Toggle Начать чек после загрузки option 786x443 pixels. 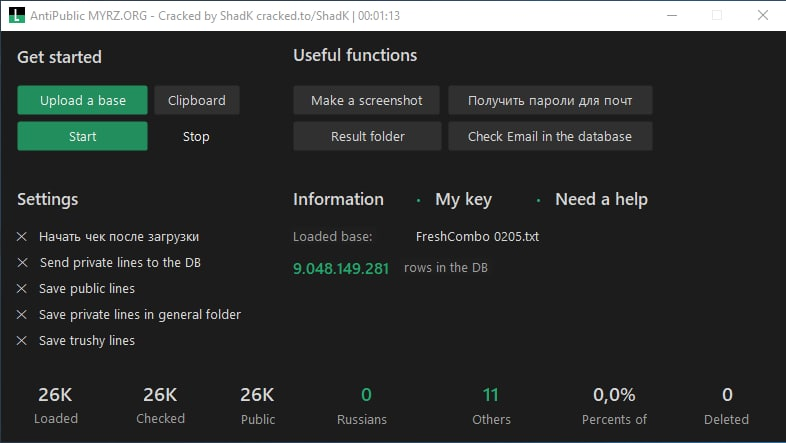click(x=23, y=237)
